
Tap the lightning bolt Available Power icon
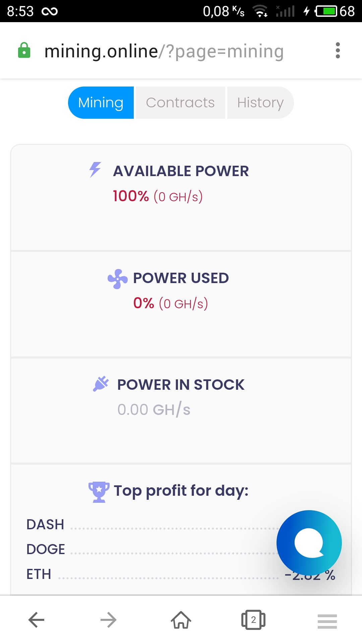pyautogui.click(x=95, y=170)
